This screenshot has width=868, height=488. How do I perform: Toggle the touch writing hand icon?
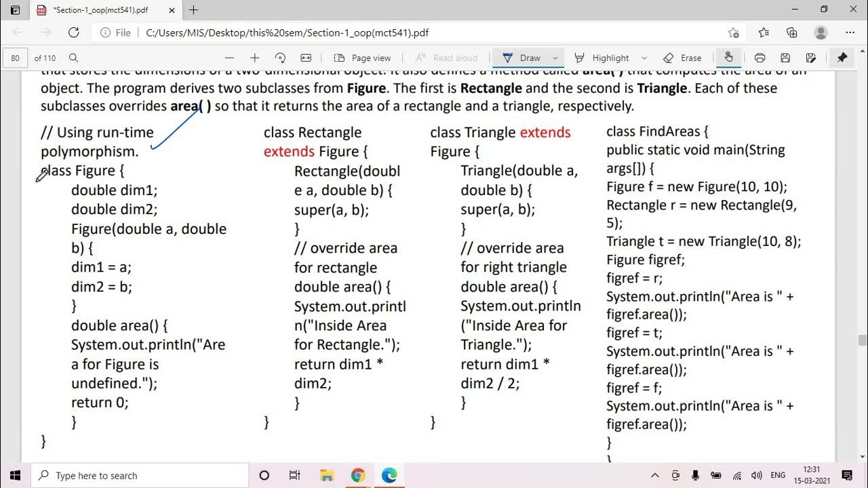coord(729,58)
